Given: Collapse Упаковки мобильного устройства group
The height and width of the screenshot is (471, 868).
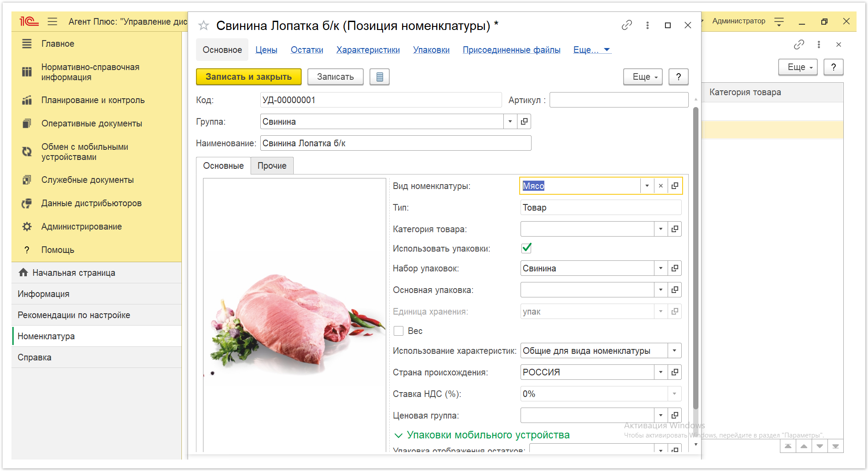Looking at the screenshot, I should coord(482,435).
